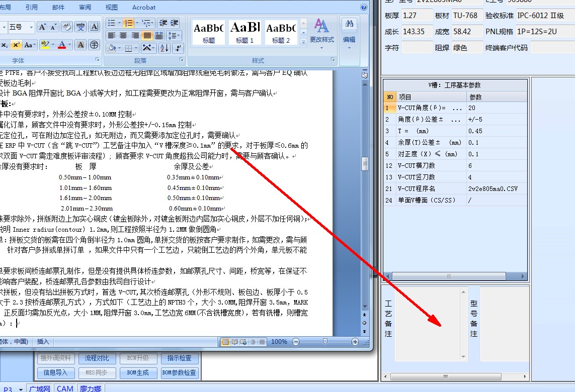This screenshot has width=575, height=392.
Task: Open the borders dropdown
Action: [136, 48]
